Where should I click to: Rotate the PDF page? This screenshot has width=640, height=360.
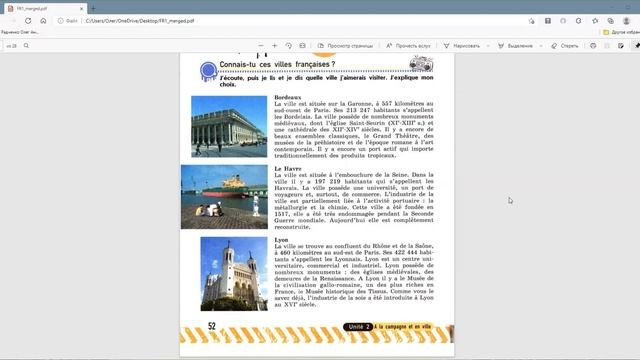(x=289, y=46)
